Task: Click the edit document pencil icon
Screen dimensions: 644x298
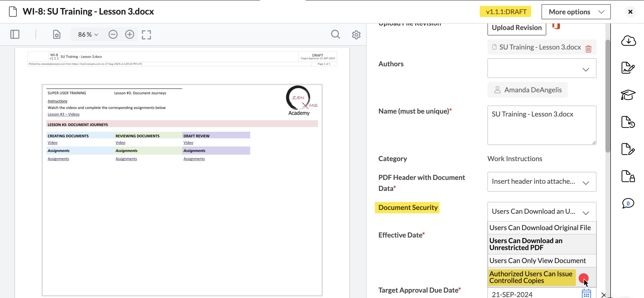Action: click(x=628, y=149)
